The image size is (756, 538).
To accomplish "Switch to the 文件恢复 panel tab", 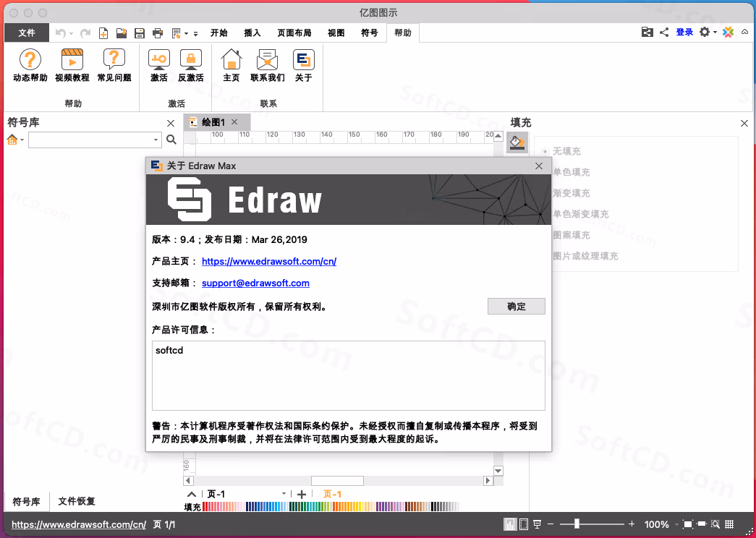I will [x=77, y=501].
